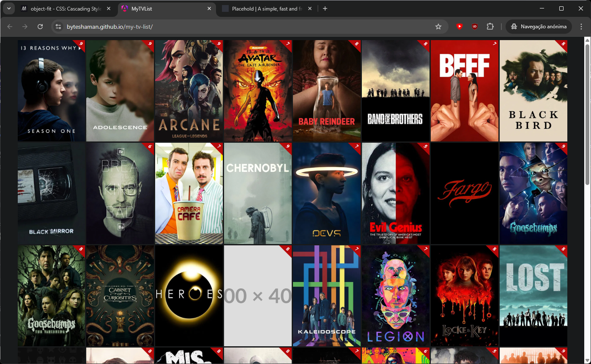The image size is (591, 364).
Task: Click the Legion poster
Action: click(x=396, y=296)
